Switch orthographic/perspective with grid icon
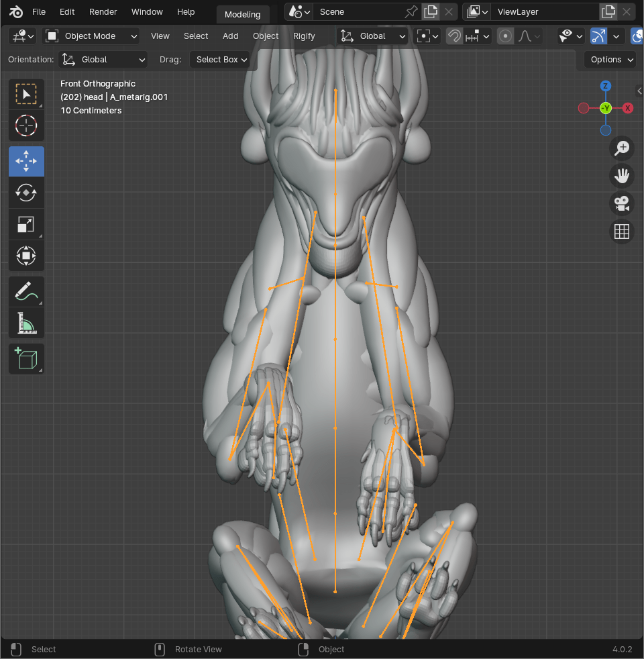Screen dimensions: 644x659 pyautogui.click(x=622, y=232)
